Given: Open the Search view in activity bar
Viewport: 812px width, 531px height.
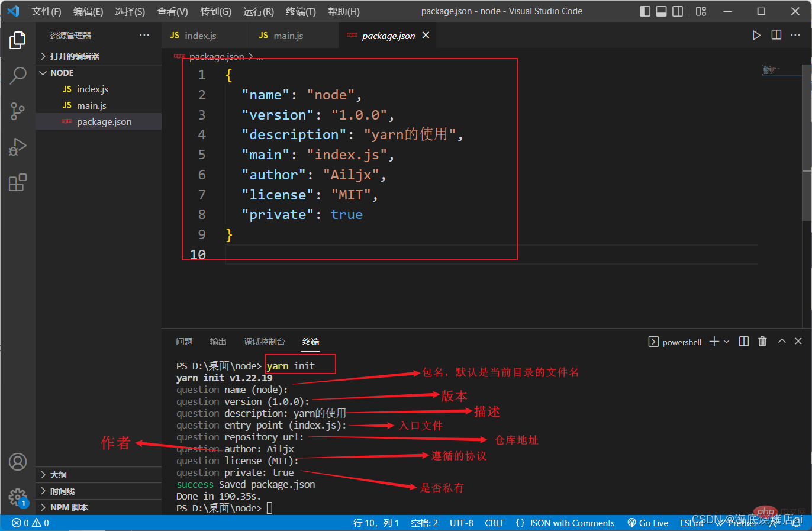Looking at the screenshot, I should click(18, 75).
